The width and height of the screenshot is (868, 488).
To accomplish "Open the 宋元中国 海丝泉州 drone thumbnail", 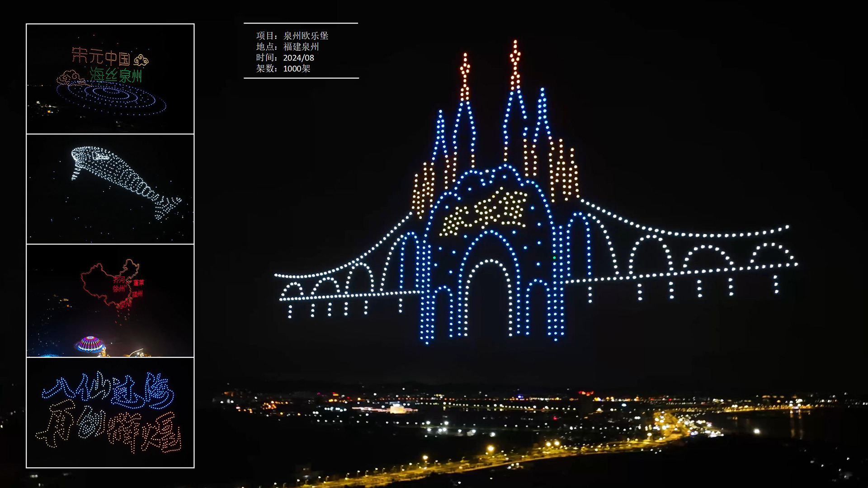I will 110,79.
